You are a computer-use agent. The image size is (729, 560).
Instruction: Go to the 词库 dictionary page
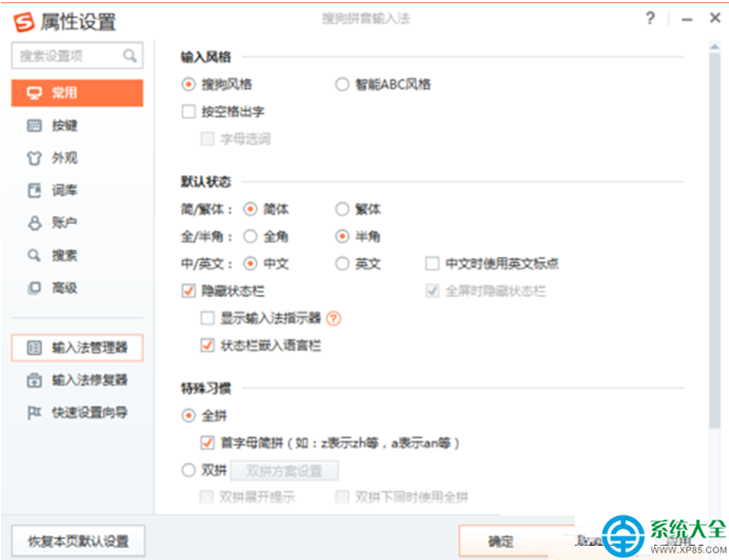(78, 190)
